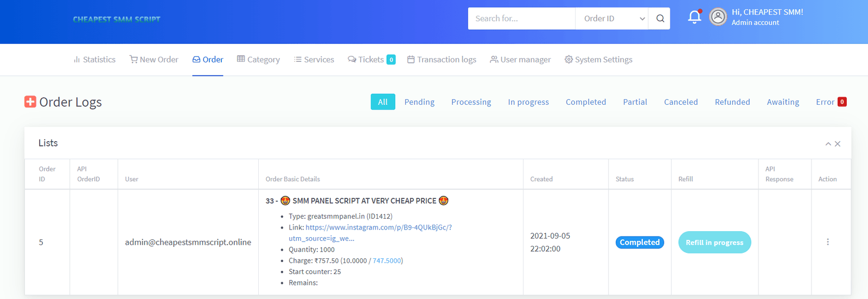This screenshot has height=299, width=868.
Task: Open the Statistics menu item
Action: (x=94, y=60)
